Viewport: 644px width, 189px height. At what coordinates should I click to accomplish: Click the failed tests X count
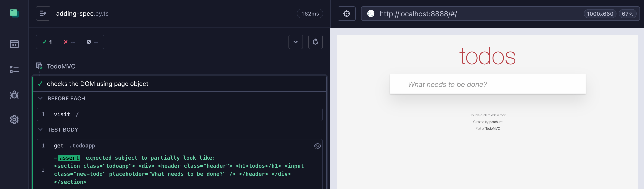[69, 42]
